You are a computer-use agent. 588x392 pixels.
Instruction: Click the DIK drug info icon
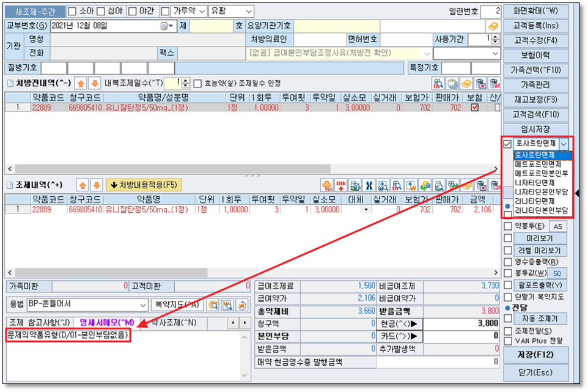click(340, 185)
